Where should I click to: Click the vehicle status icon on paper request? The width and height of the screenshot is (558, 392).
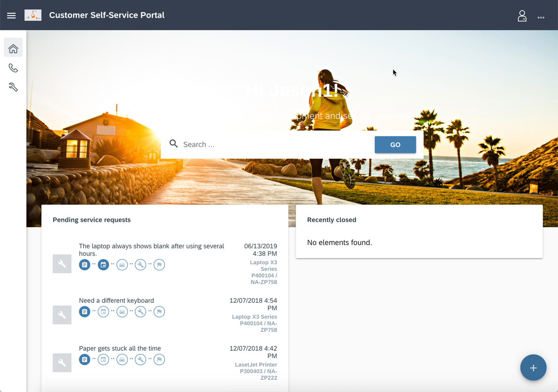[122, 360]
